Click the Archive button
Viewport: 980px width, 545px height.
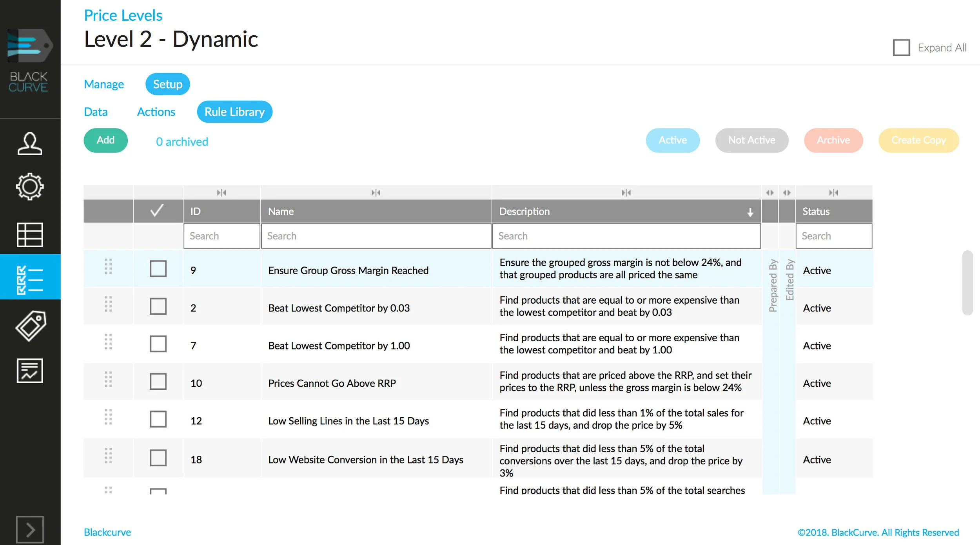point(833,140)
